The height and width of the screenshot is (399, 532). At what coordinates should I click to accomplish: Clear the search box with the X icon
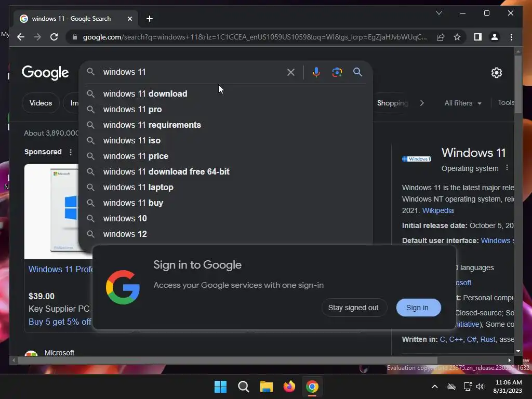291,72
